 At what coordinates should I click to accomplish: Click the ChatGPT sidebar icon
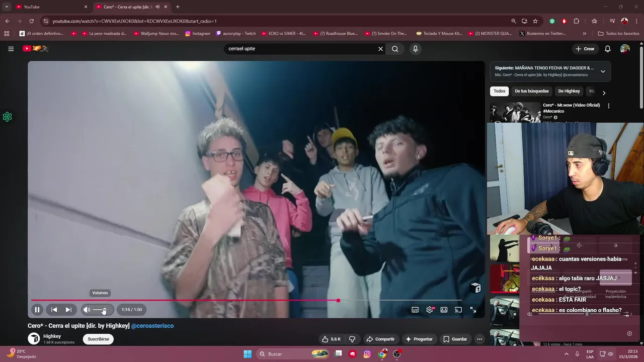7,117
